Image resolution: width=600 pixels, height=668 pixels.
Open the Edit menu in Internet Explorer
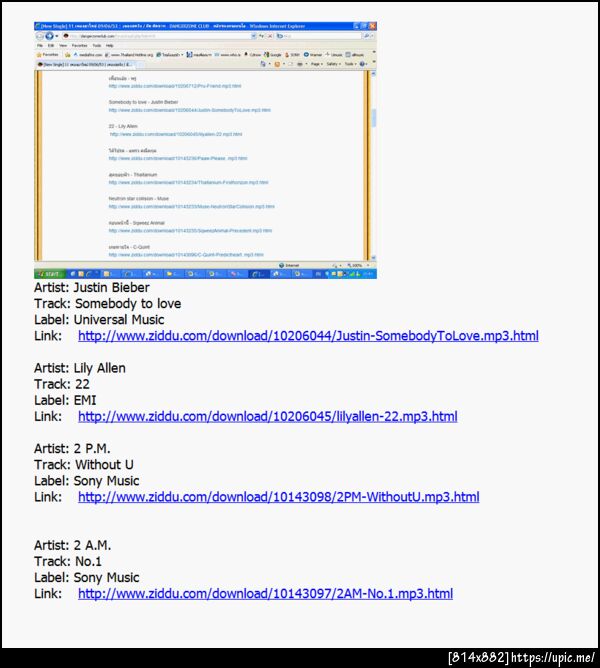click(x=51, y=46)
